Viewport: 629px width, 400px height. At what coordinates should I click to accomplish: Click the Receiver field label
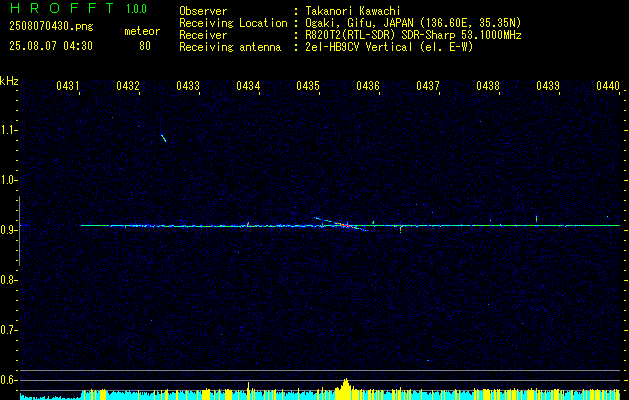(203, 35)
